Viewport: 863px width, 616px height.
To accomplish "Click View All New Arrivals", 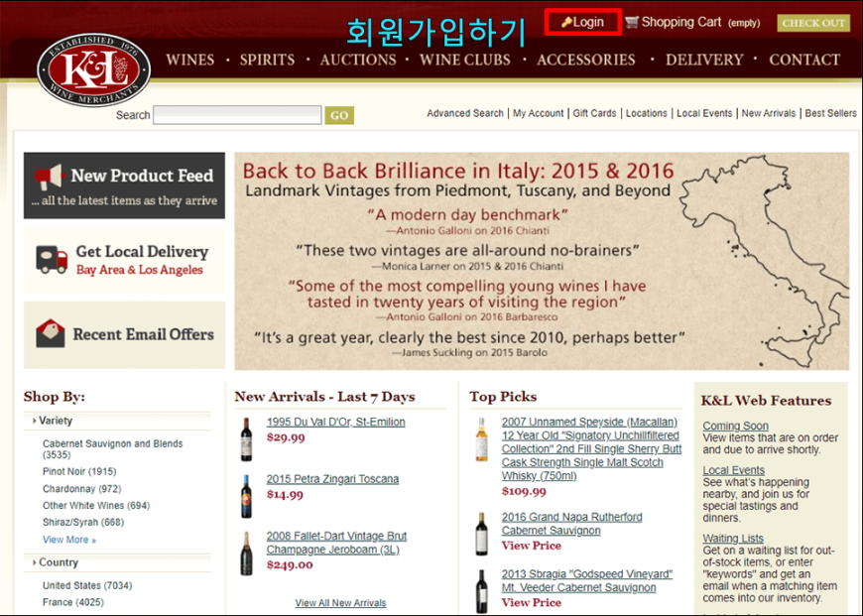I will (340, 603).
